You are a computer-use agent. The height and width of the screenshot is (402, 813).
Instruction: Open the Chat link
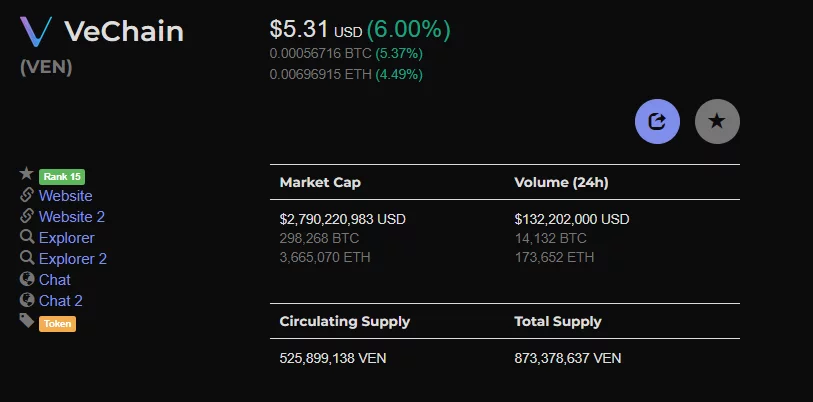tap(54, 280)
